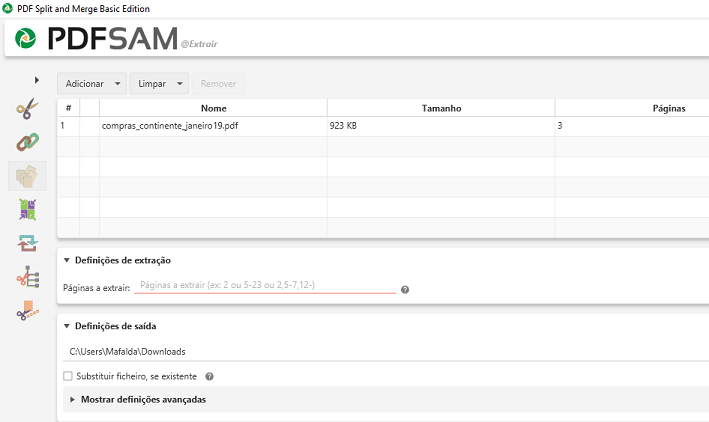Click help icon beside Substituir ficheiro
Viewport: 709px width, 422px height.
click(x=209, y=376)
